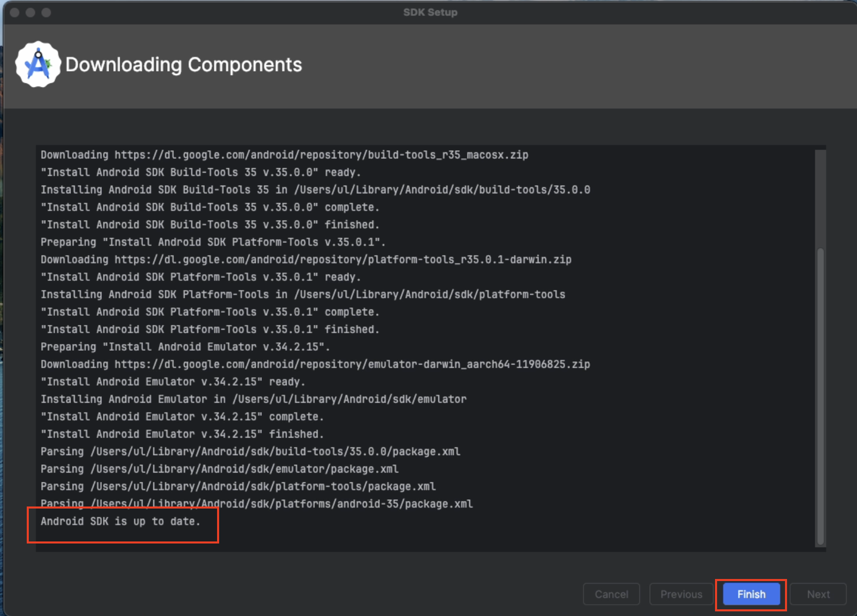Click the "Downloading Components" heading

[184, 65]
